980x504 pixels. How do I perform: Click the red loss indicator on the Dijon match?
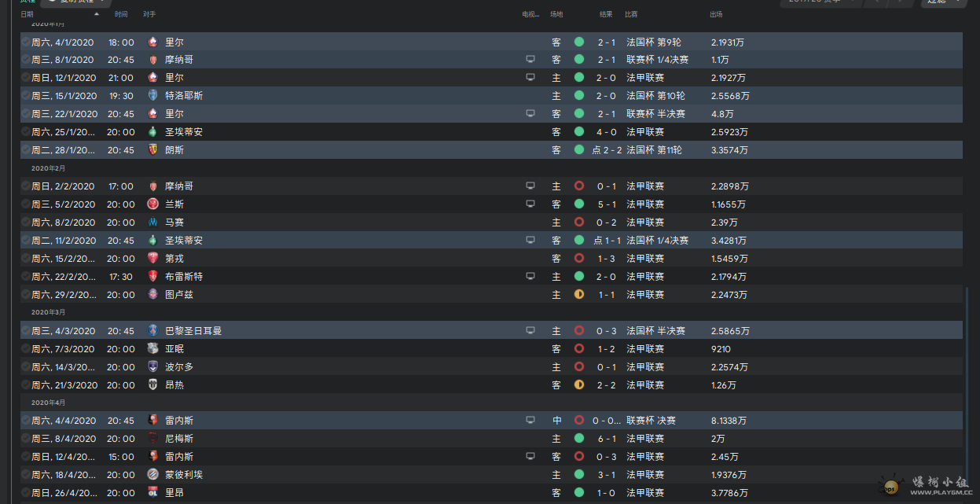click(x=579, y=259)
